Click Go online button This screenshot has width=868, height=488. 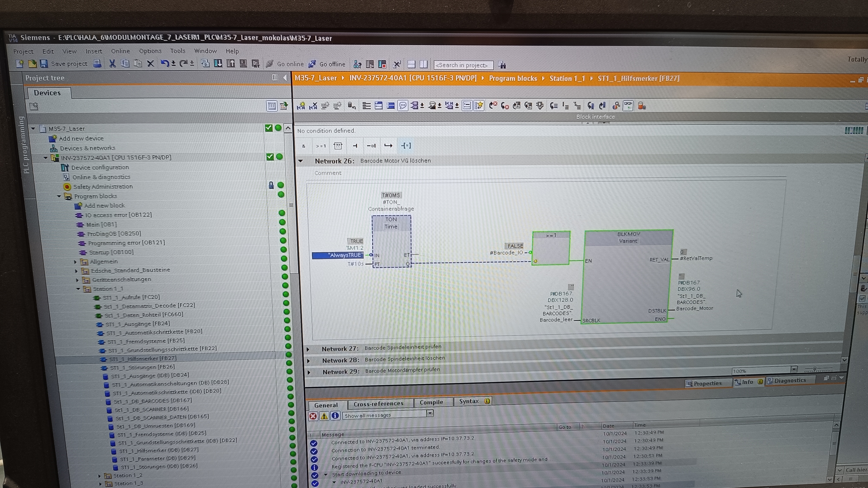(x=285, y=64)
